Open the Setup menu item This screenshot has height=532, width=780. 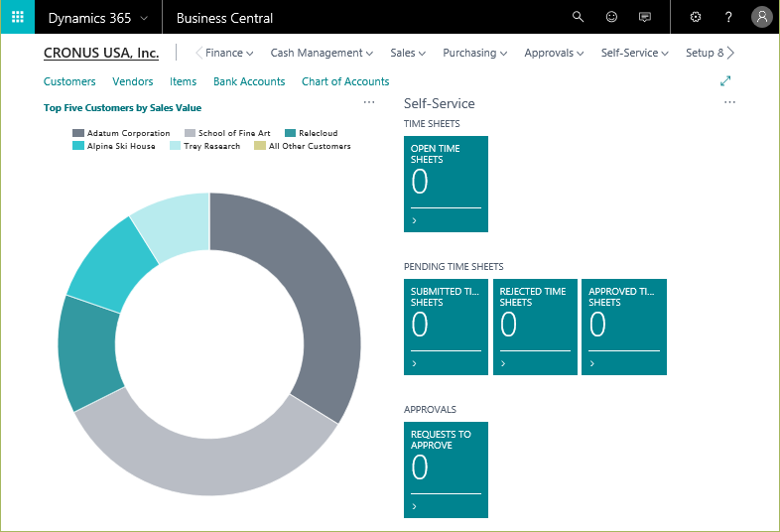click(705, 53)
